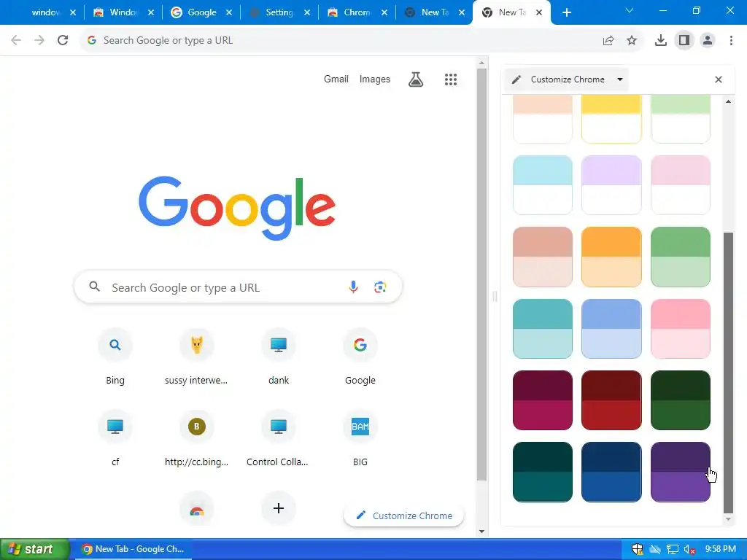Switch to the Settings tab
Screen dimensions: 747x560
279,12
